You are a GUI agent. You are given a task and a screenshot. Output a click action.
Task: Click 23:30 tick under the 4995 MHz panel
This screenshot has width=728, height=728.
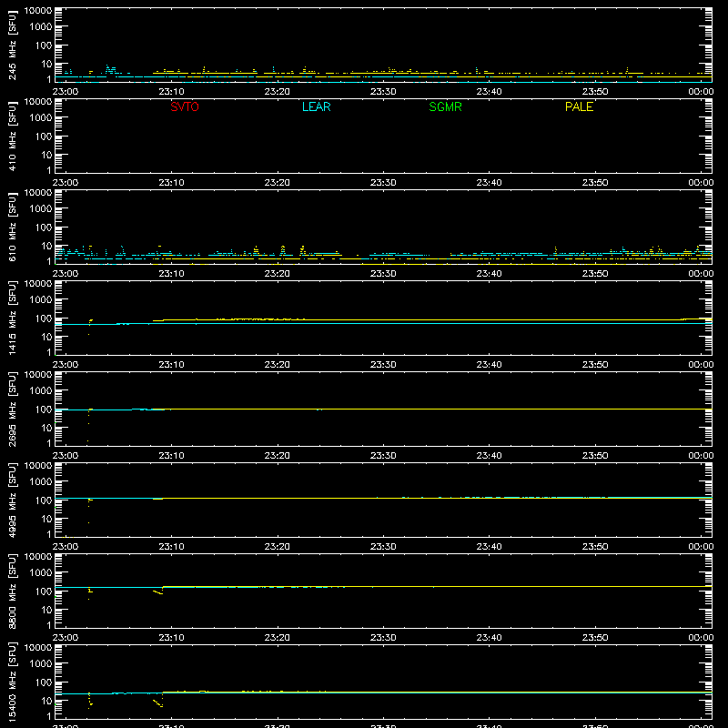[383, 547]
